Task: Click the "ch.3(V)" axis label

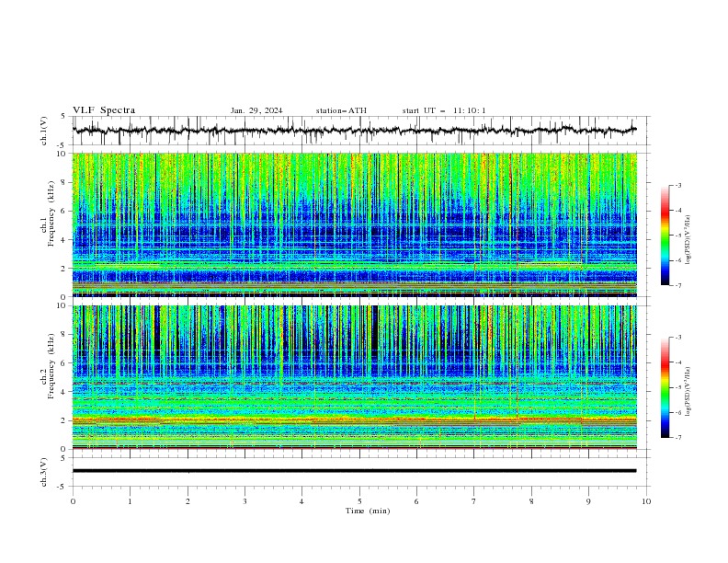Action: [x=44, y=472]
